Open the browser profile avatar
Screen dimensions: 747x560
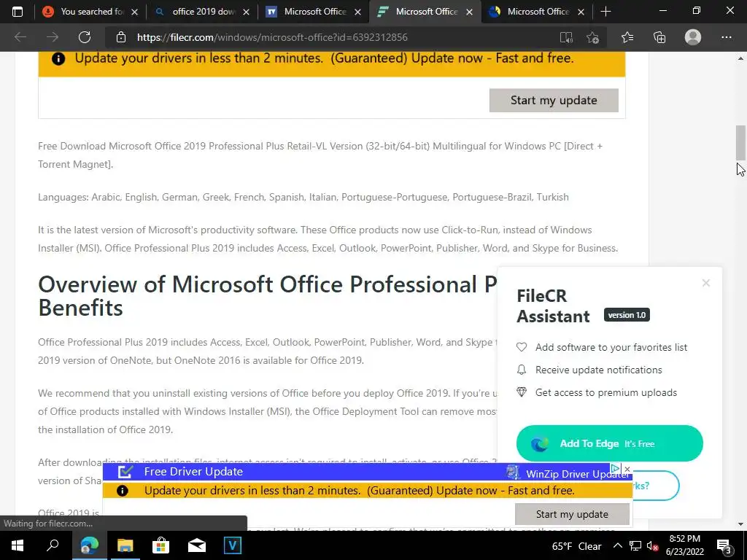coord(693,37)
